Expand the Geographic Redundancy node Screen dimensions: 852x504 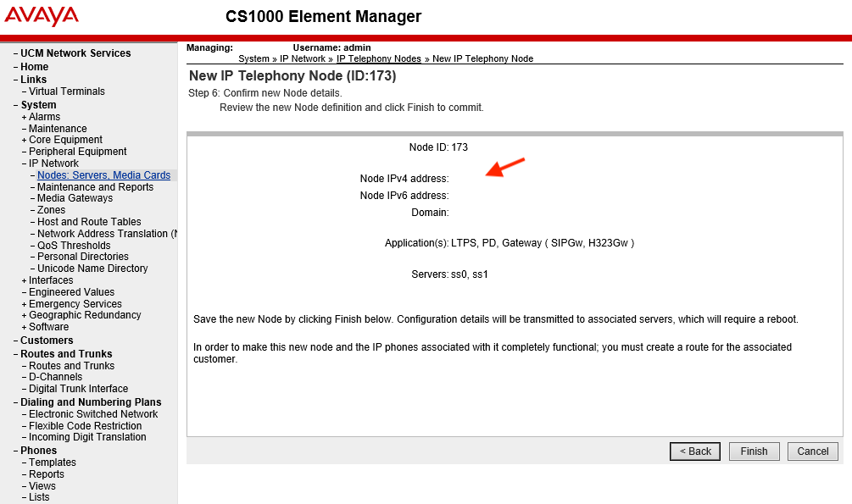tap(24, 316)
